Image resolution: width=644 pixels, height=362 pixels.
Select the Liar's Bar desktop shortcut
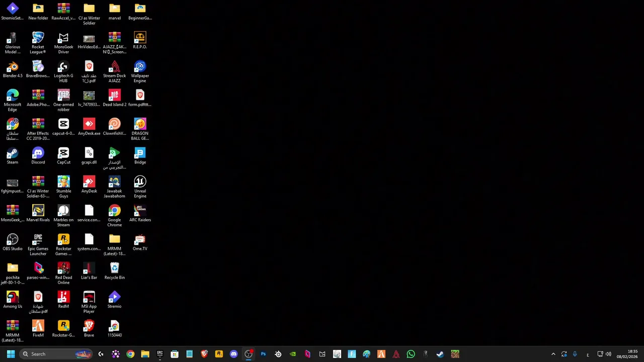(x=89, y=271)
